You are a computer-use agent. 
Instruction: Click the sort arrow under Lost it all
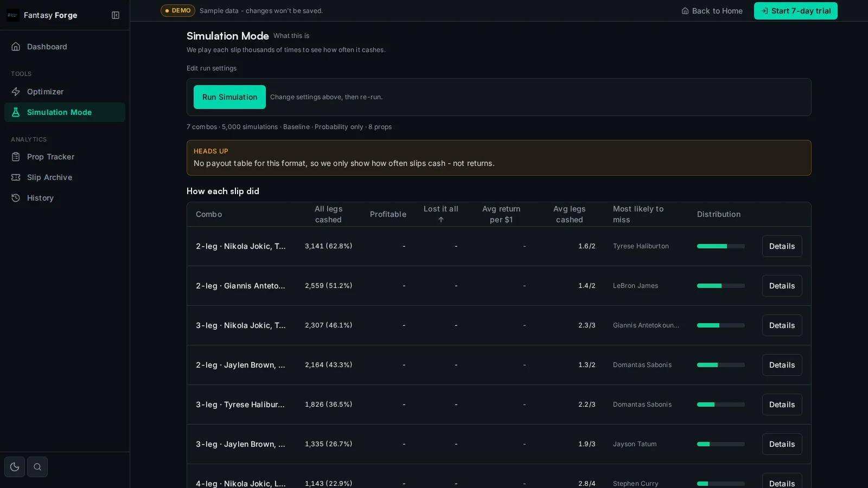pyautogui.click(x=441, y=220)
